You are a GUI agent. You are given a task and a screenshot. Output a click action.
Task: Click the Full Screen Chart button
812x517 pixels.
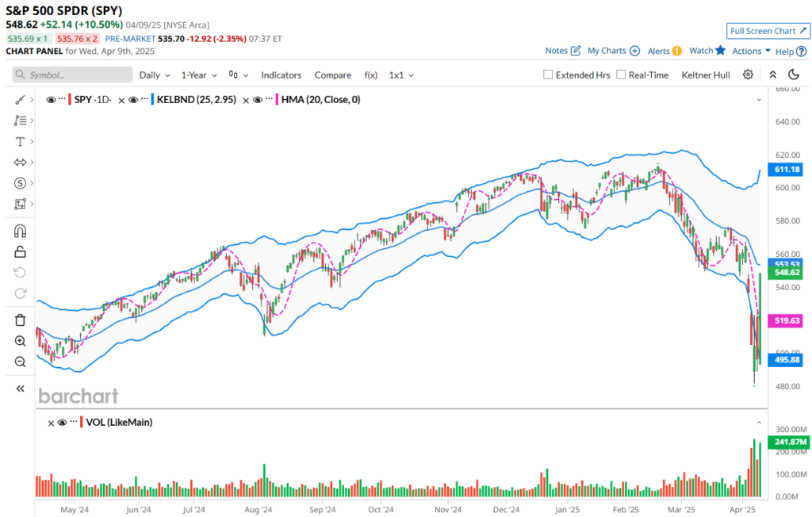click(768, 31)
